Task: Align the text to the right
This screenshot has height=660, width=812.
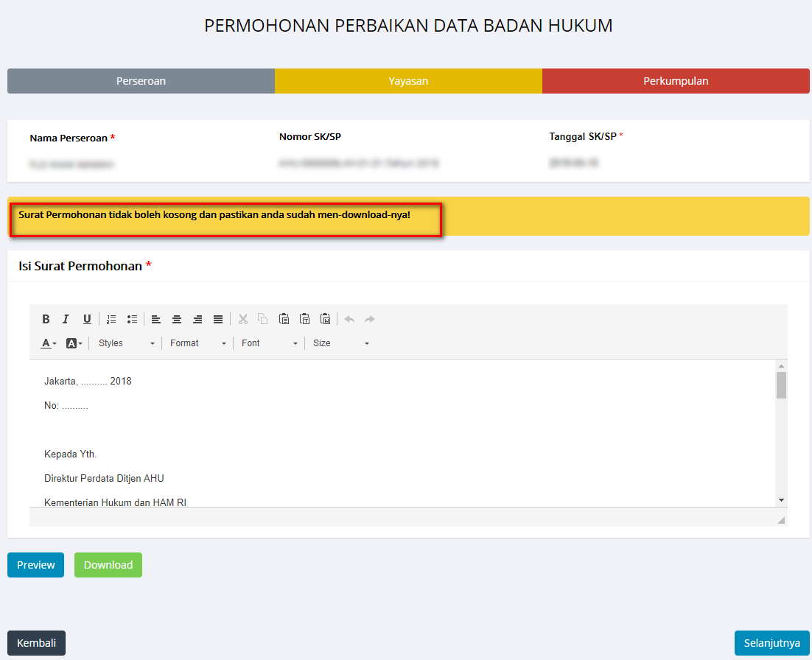Action: pos(197,319)
